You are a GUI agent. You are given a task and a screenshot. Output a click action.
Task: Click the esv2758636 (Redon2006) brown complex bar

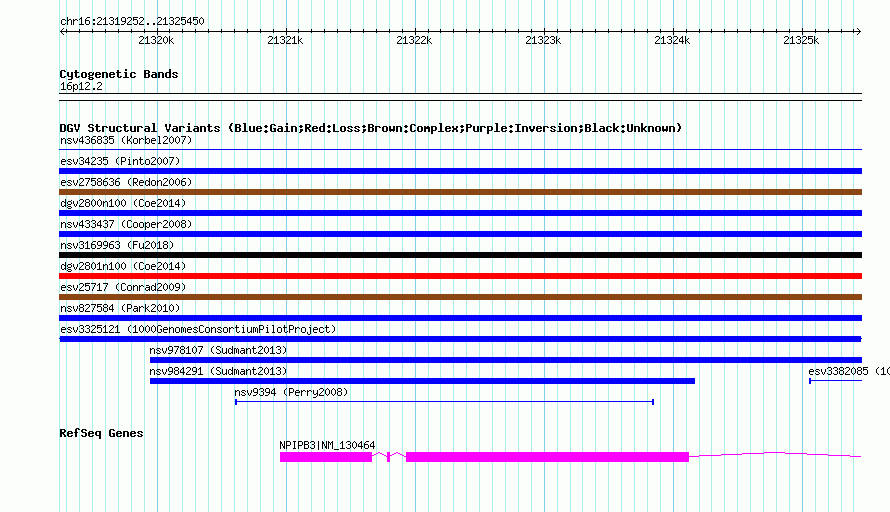point(460,192)
